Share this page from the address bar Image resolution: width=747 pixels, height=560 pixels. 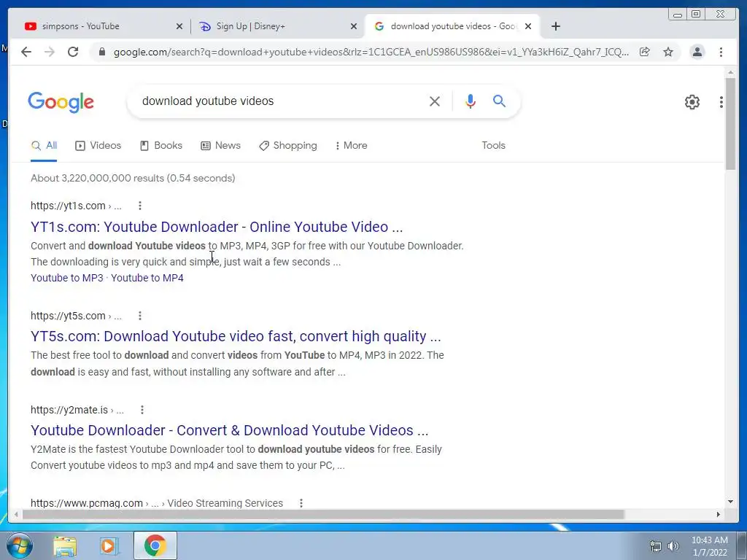click(x=645, y=52)
